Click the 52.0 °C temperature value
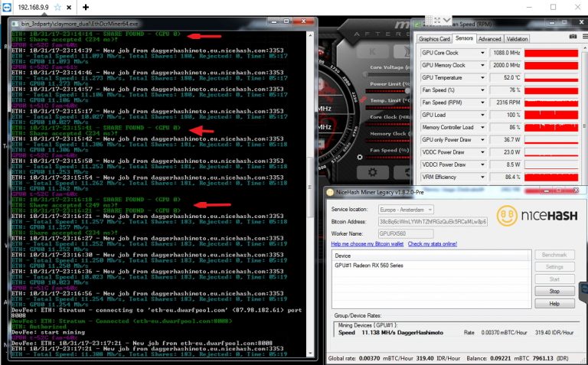The height and width of the screenshot is (365, 588). click(505, 77)
